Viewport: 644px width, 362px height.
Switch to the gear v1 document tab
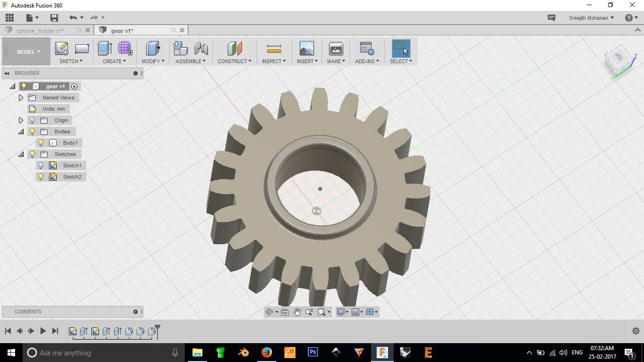click(122, 31)
